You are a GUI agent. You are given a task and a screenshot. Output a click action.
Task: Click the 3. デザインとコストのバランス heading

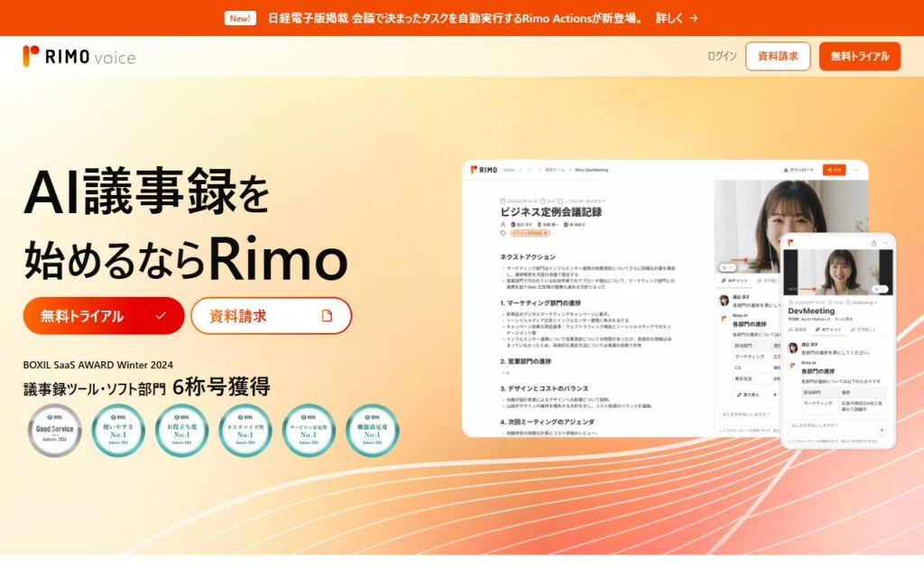pos(544,388)
